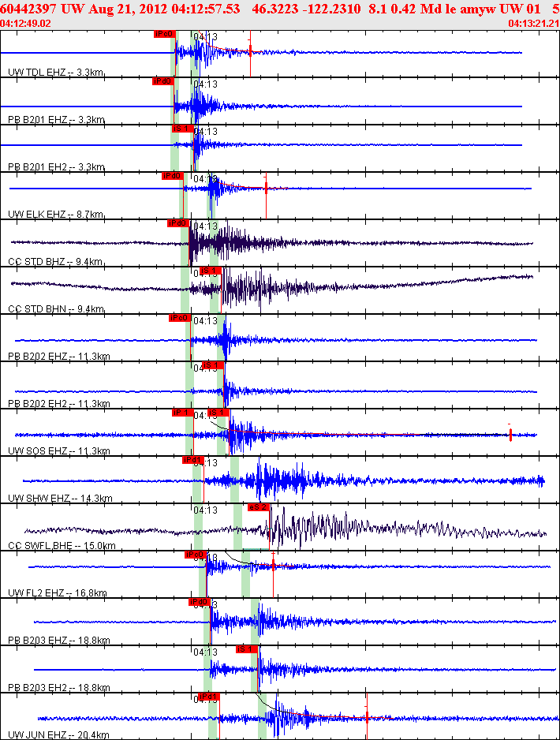Click the 04:13 time label on PB B202 EHZ
The image size is (560, 740).
pyautogui.click(x=206, y=321)
